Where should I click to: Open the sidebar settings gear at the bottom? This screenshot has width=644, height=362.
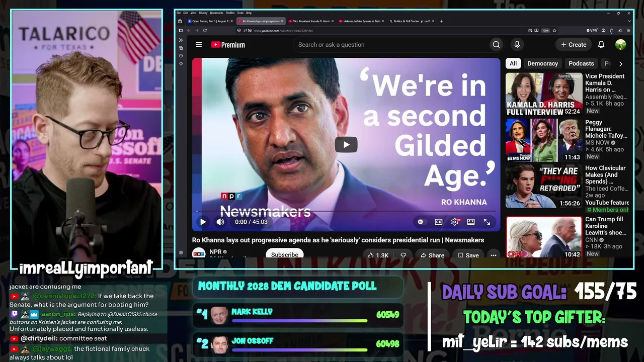pos(181,253)
